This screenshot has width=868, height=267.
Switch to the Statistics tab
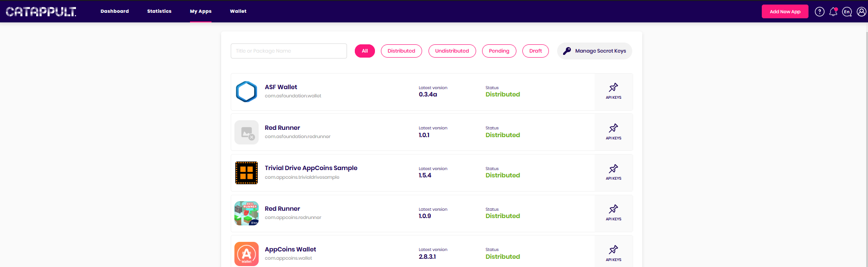[x=159, y=11]
